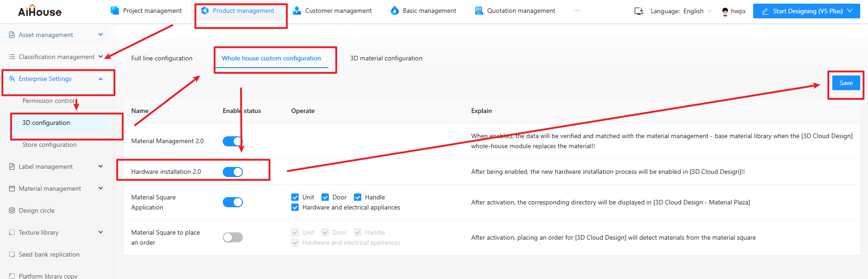Uncheck the Door checkbox under Material Square Application
The width and height of the screenshot is (868, 279).
[x=325, y=197]
